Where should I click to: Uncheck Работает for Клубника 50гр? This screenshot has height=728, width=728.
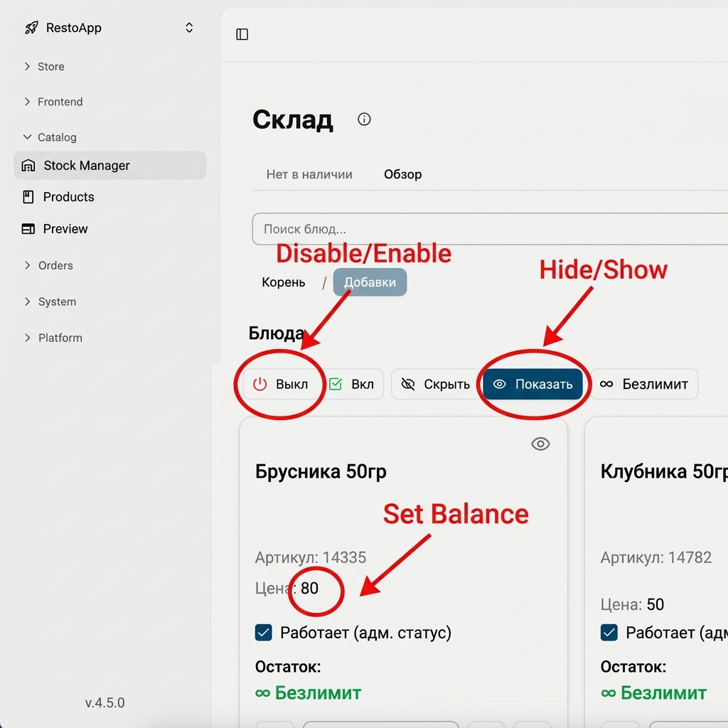[x=609, y=632]
